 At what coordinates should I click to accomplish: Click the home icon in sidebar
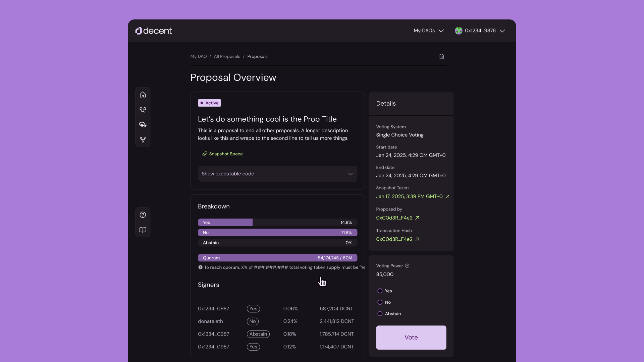[x=143, y=95]
